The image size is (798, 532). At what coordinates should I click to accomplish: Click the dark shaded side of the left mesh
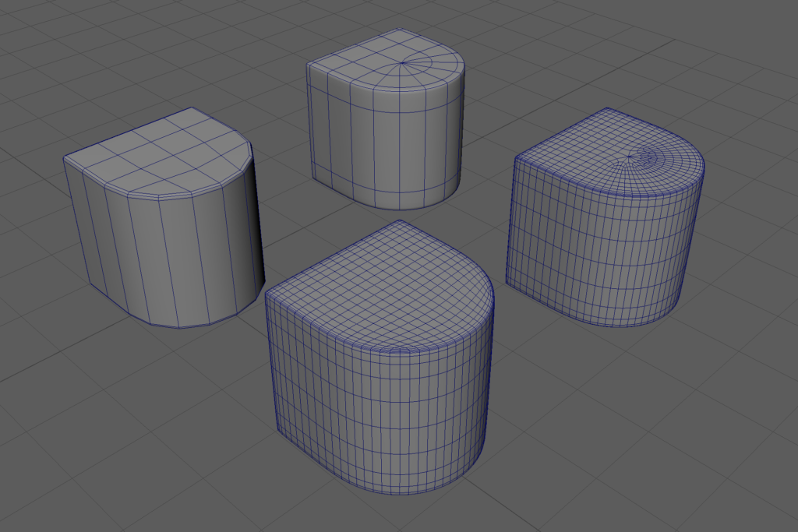[x=253, y=226]
